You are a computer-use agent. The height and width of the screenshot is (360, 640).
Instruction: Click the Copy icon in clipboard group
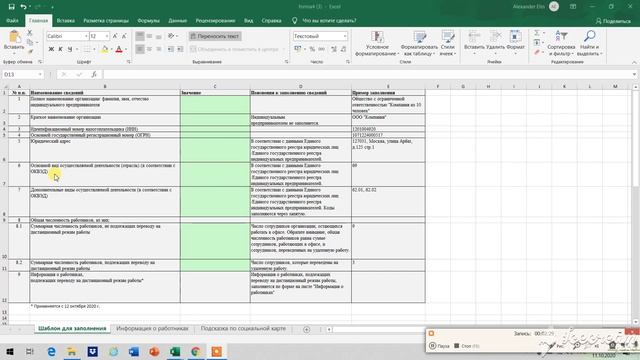pos(29,42)
